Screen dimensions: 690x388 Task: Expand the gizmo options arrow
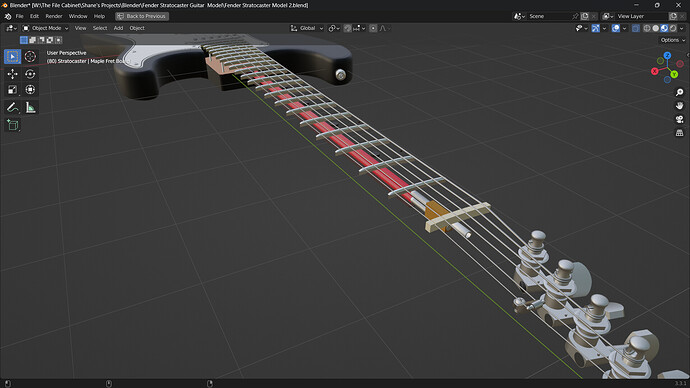(x=604, y=28)
